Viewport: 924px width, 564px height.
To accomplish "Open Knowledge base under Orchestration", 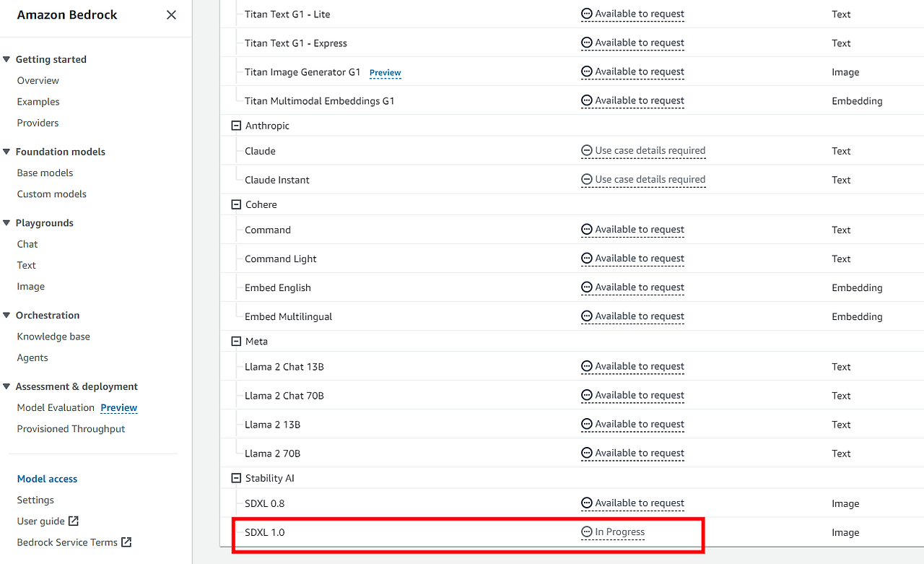I will [x=53, y=337].
